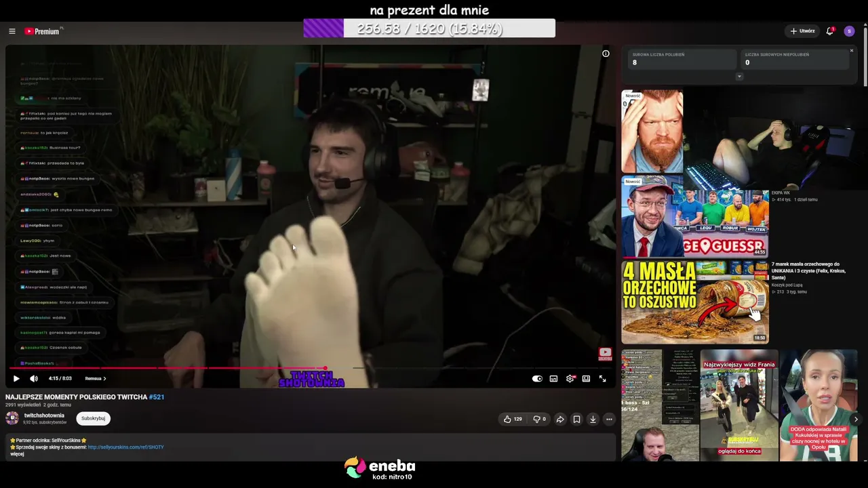This screenshot has height=488, width=868.
Task: Open the #521 hashtag link in the title
Action: click(x=157, y=397)
